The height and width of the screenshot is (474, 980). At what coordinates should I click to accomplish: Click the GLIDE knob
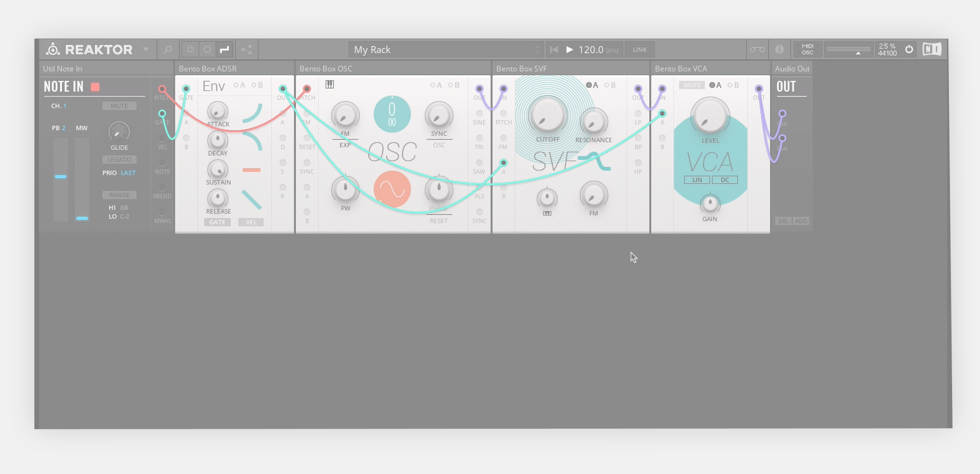[119, 132]
